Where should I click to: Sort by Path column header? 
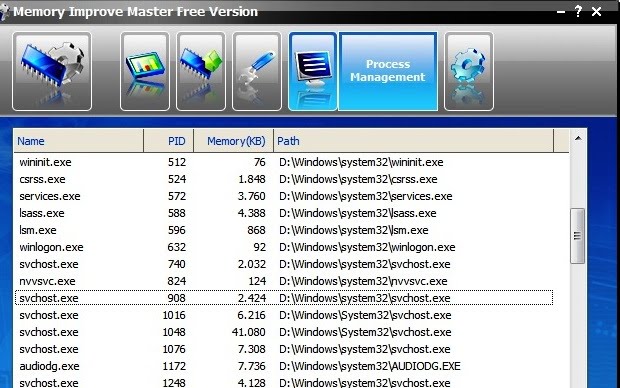[x=414, y=141]
